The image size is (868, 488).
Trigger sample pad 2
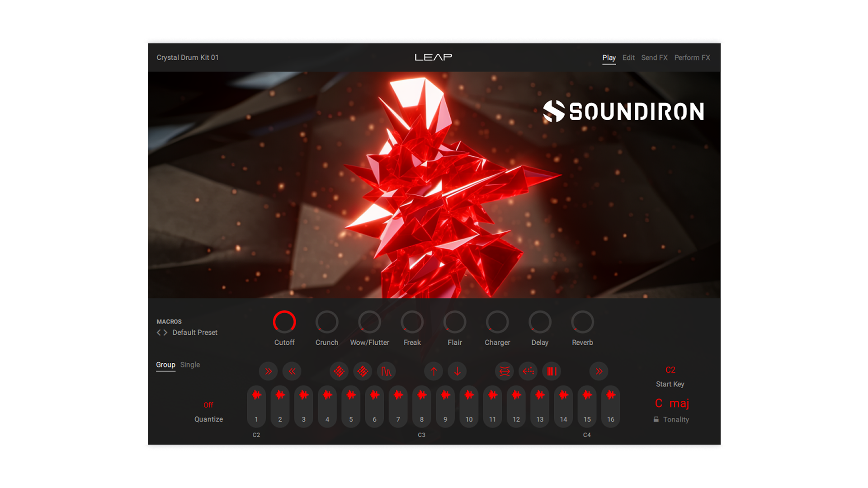(x=280, y=406)
